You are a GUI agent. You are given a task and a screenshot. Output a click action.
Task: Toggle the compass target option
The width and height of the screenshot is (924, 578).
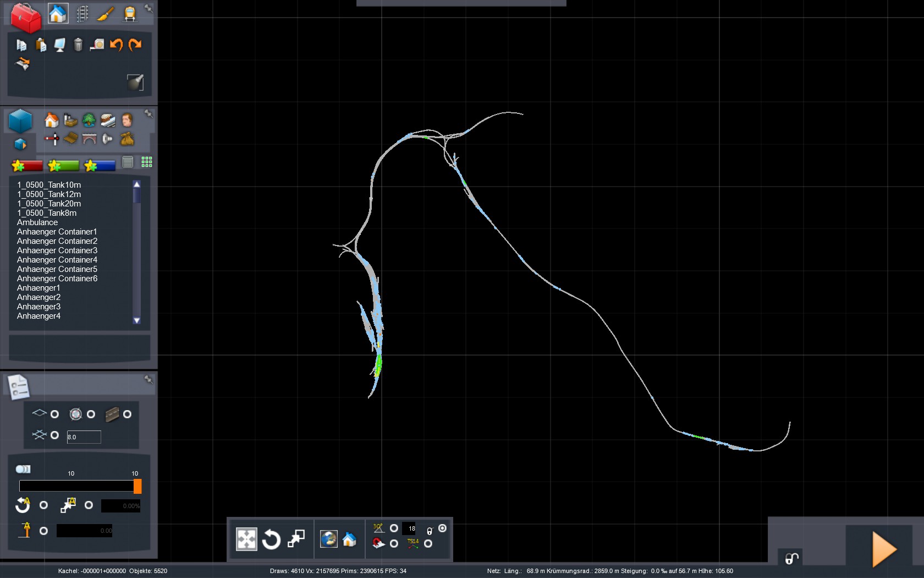tap(91, 414)
